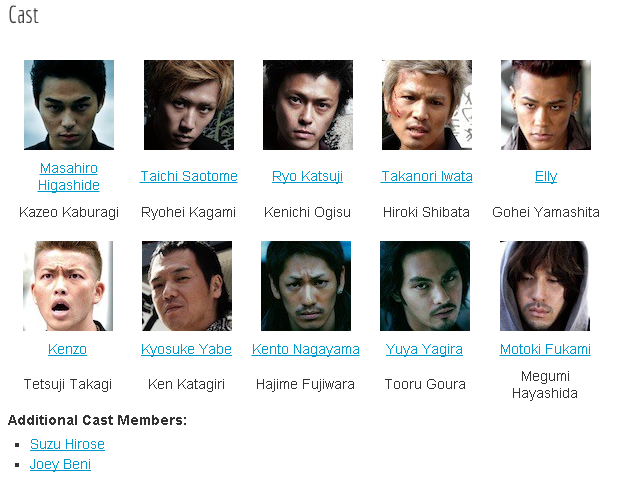Click Kento Nagayama name link
Viewport: 618px width, 488px height.
[306, 349]
